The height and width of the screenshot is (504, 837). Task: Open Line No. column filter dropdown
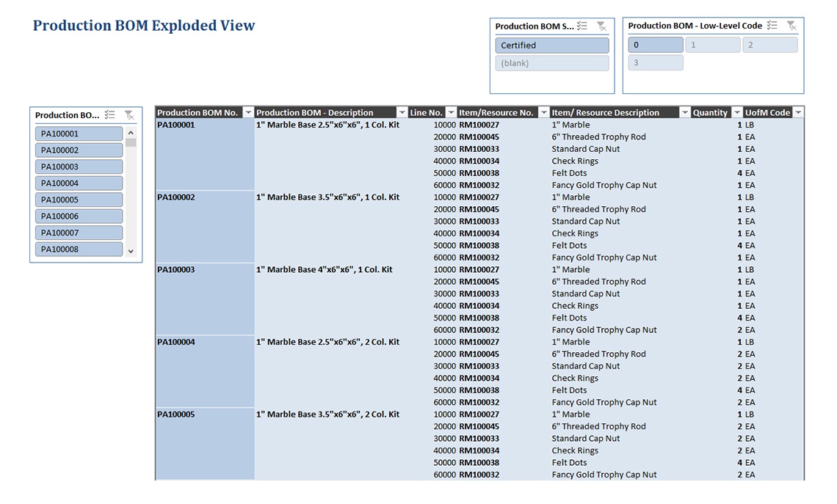click(451, 112)
